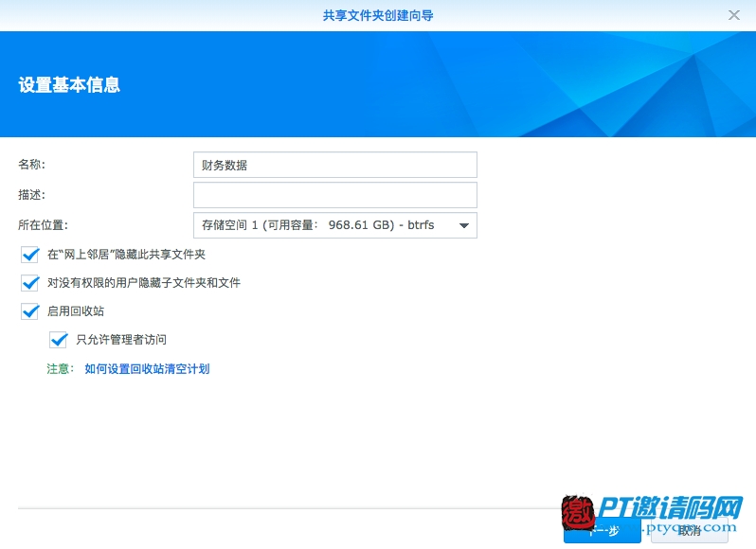Uncheck the 只允许管理者访问 checkbox
This screenshot has width=756, height=549.
tap(59, 340)
